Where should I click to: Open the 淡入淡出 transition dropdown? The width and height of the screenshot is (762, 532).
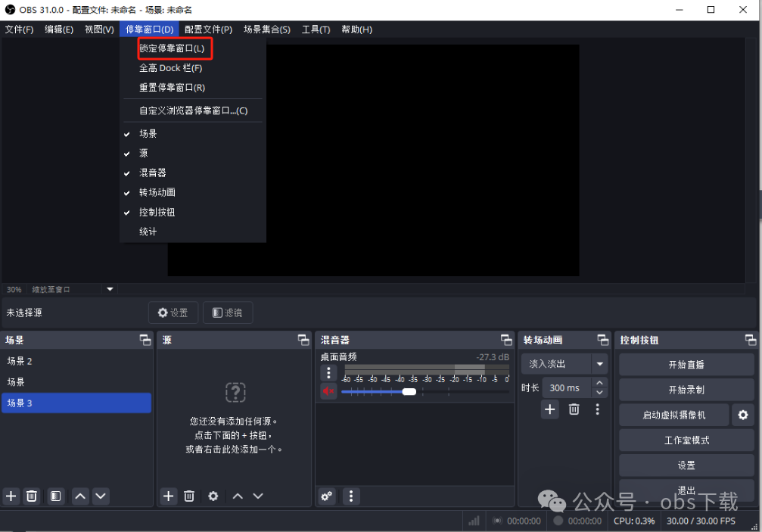click(x=564, y=363)
